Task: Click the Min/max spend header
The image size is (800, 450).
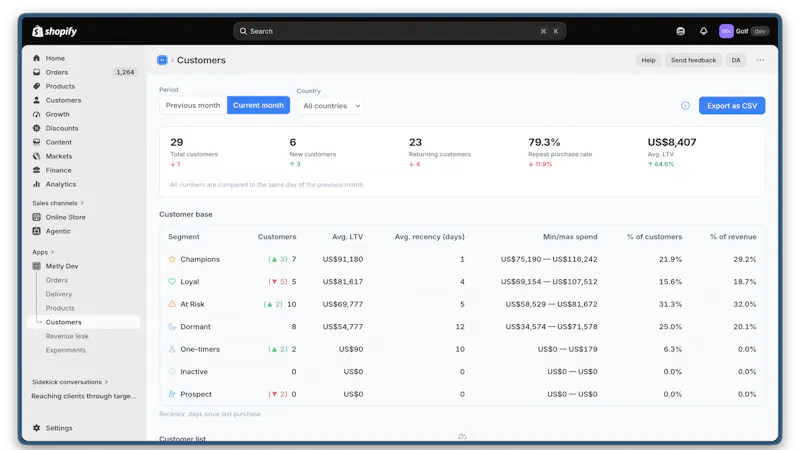Action: click(570, 237)
